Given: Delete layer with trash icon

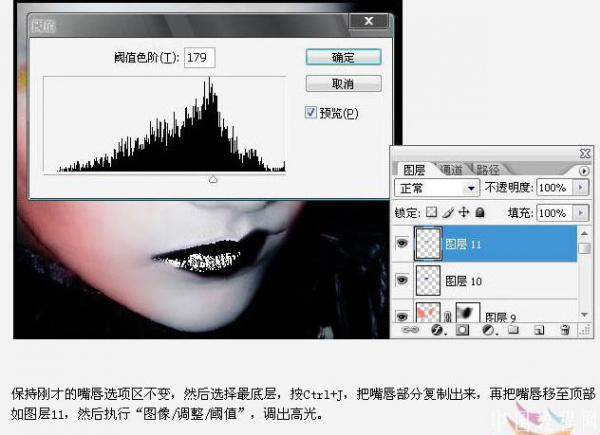Looking at the screenshot, I should point(565,328).
